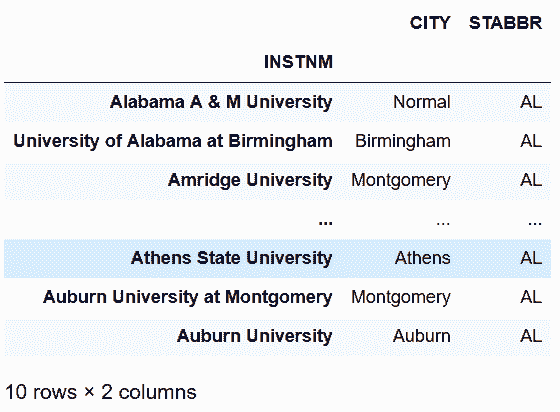The height and width of the screenshot is (412, 560).
Task: Click the AL cell in Athens State row
Action: (x=531, y=258)
